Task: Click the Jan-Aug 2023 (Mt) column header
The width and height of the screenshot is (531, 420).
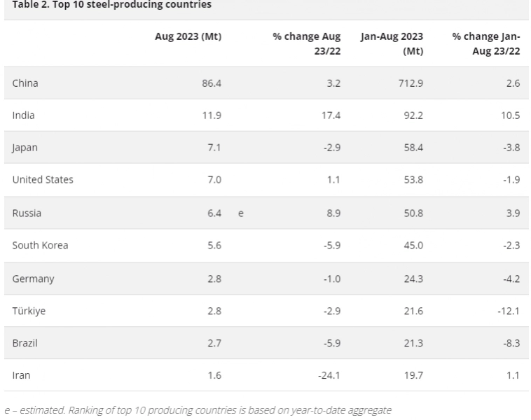Action: pos(392,43)
